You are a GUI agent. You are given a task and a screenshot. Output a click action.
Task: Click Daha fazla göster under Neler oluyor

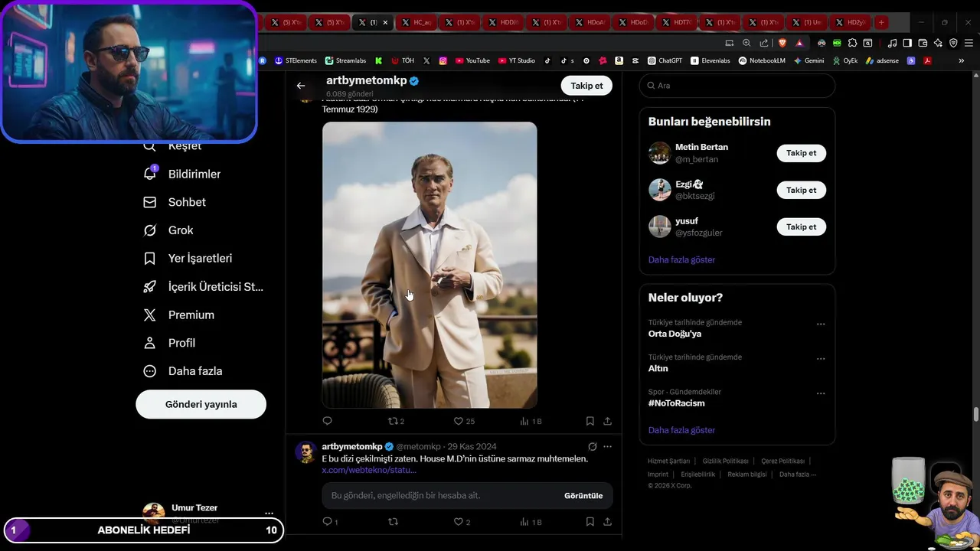[681, 430]
